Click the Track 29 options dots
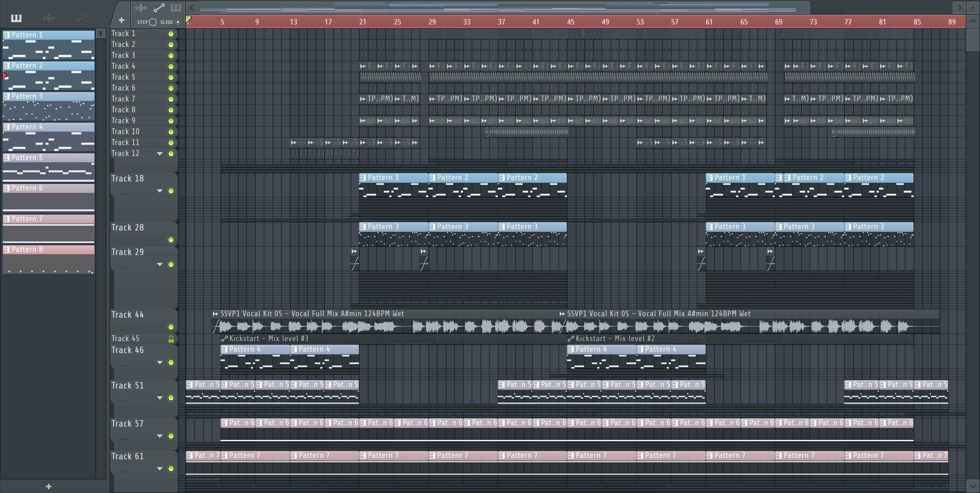980x493 pixels. tap(123, 268)
